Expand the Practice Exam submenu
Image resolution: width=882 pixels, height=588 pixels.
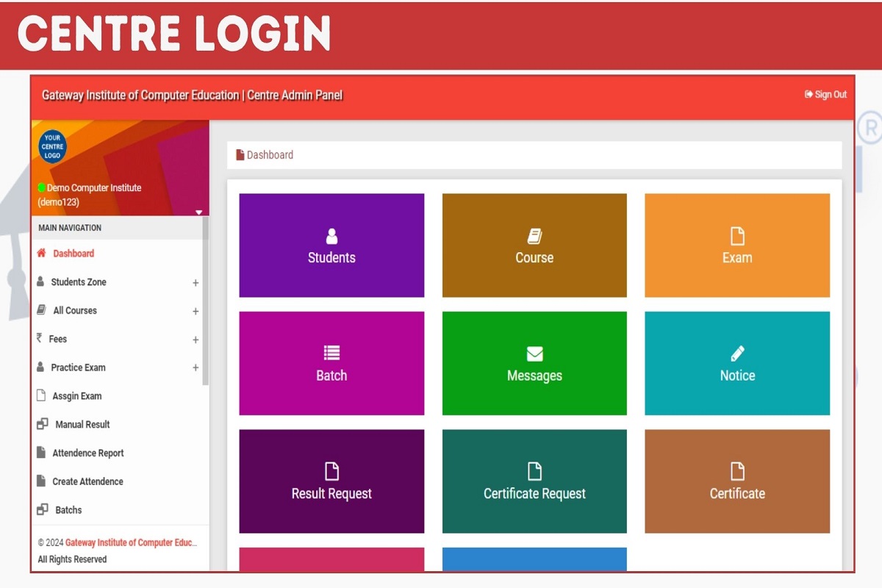point(196,368)
